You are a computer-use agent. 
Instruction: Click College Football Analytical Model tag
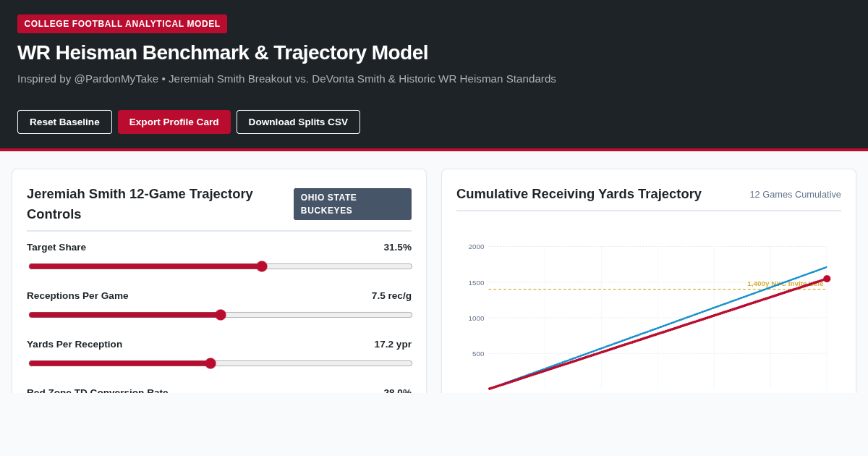coord(122,24)
